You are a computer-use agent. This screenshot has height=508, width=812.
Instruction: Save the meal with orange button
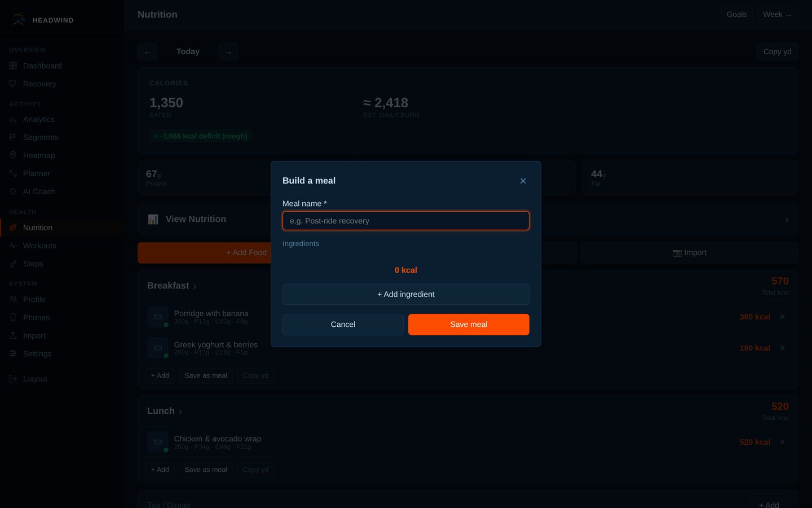click(x=469, y=325)
